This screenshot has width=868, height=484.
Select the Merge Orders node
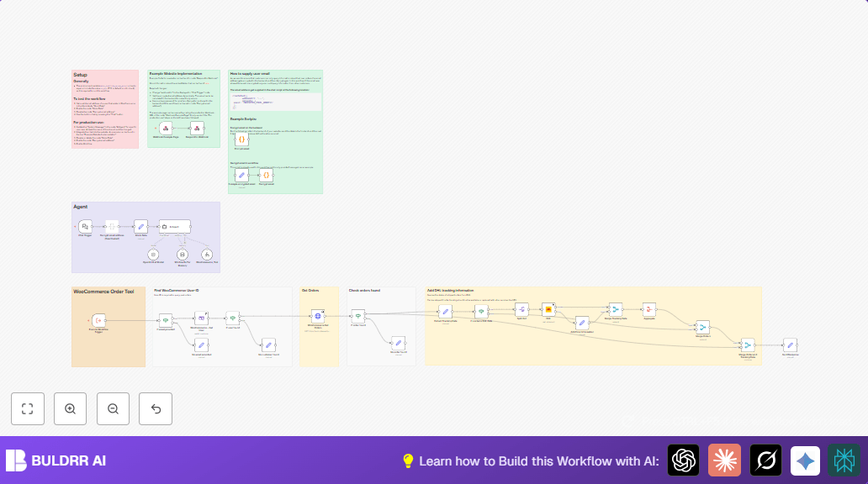[x=702, y=328]
